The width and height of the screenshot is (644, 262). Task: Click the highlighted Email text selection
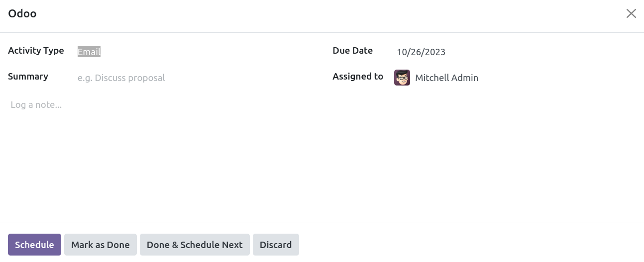coord(89,52)
